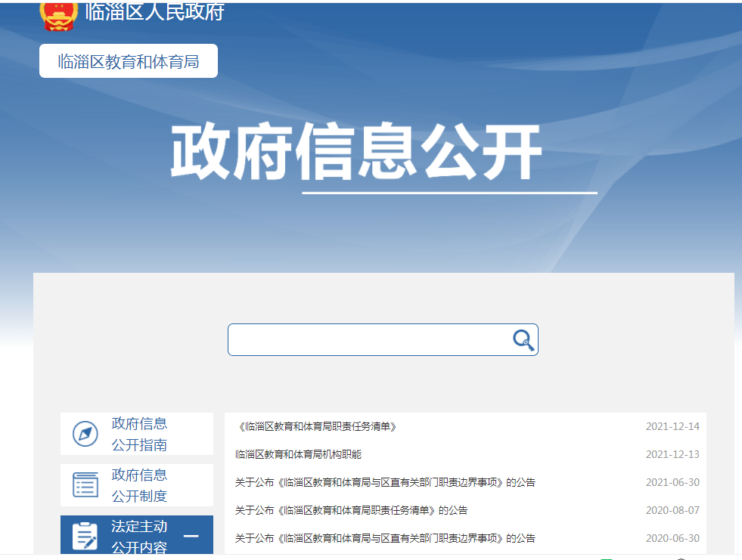Click the magnifier search icon

[523, 340]
